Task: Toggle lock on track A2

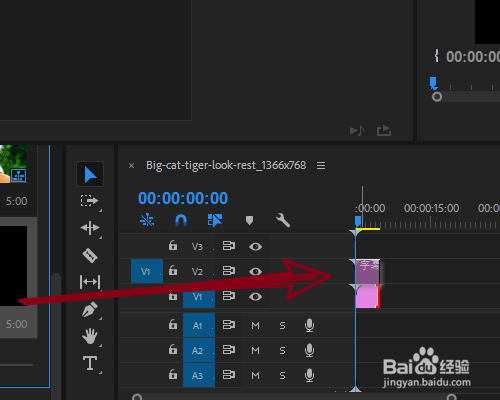Action: coord(173,349)
